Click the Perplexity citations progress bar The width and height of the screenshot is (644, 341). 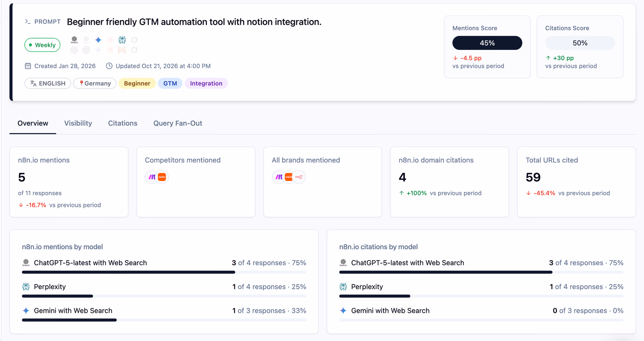coord(481,296)
